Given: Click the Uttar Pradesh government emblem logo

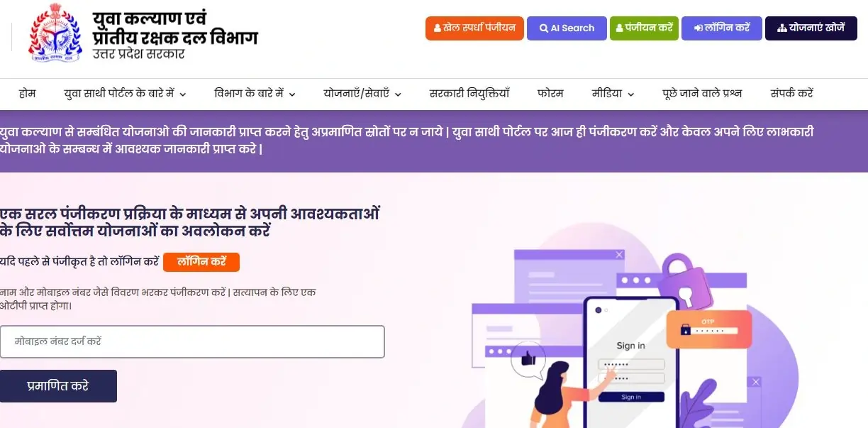Looking at the screenshot, I should pos(55,34).
